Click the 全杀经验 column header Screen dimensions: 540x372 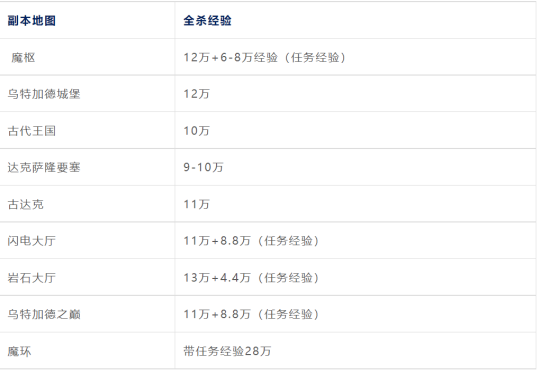click(207, 21)
